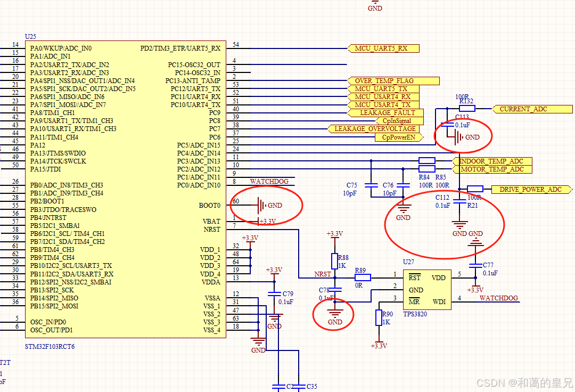The image size is (575, 392).
Task: Select the +3.3V port above C79
Action: coord(274,271)
